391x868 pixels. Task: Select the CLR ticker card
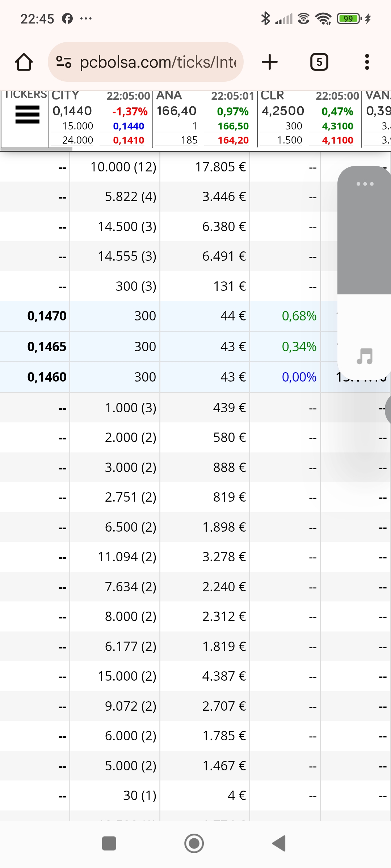pyautogui.click(x=310, y=118)
